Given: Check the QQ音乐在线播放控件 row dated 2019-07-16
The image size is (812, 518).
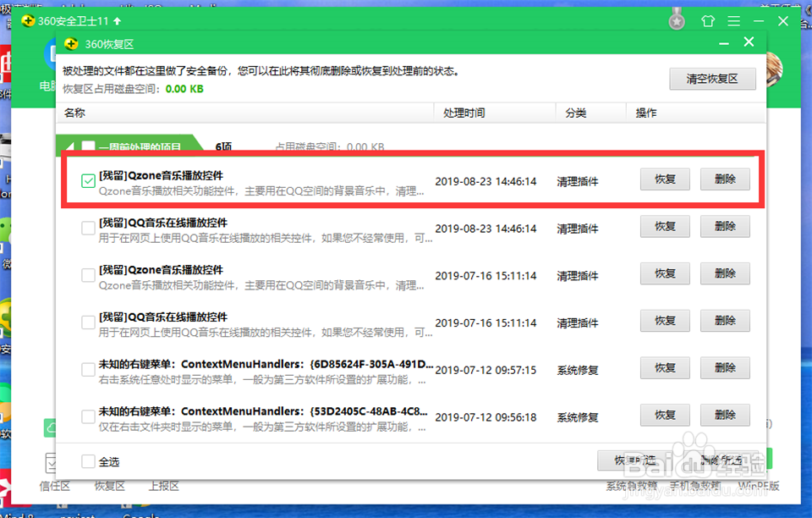Looking at the screenshot, I should [88, 322].
